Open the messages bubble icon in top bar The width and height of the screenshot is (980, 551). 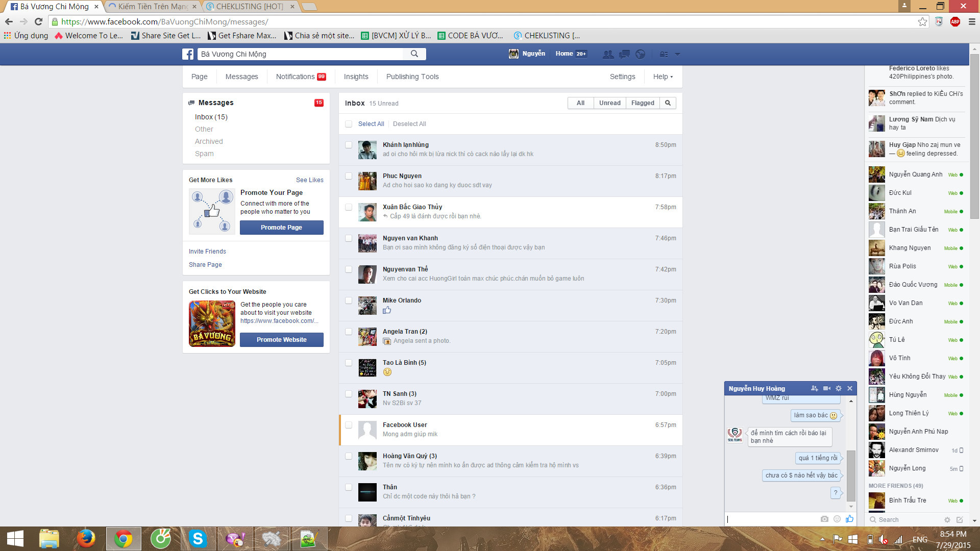pyautogui.click(x=624, y=54)
